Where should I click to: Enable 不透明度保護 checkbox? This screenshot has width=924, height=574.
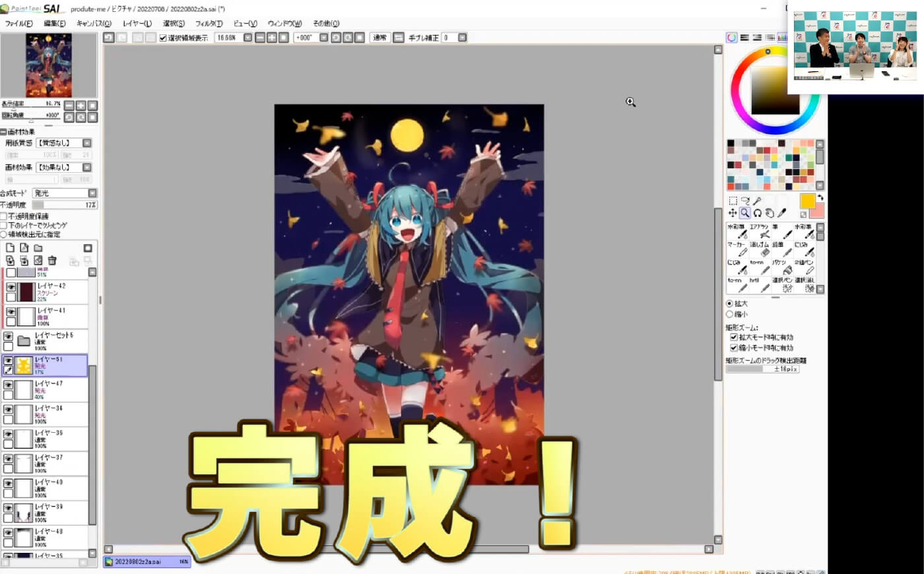pos(4,216)
